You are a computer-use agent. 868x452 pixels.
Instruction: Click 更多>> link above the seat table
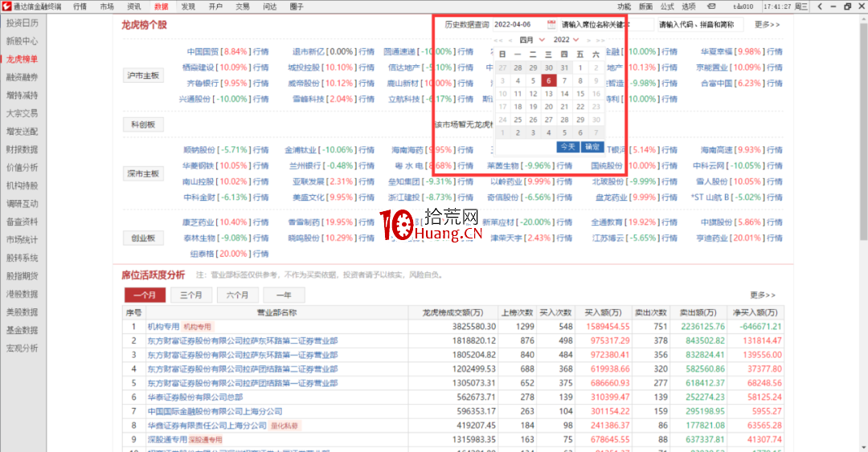[x=763, y=295]
